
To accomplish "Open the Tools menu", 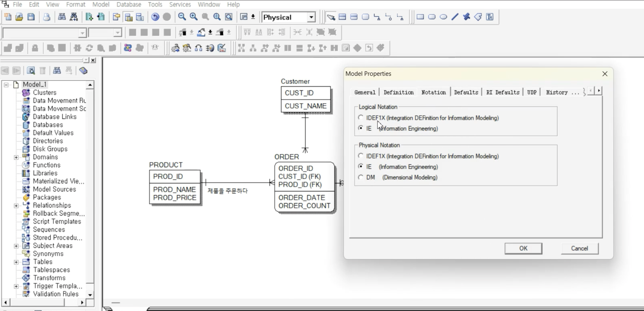I will coord(155,4).
